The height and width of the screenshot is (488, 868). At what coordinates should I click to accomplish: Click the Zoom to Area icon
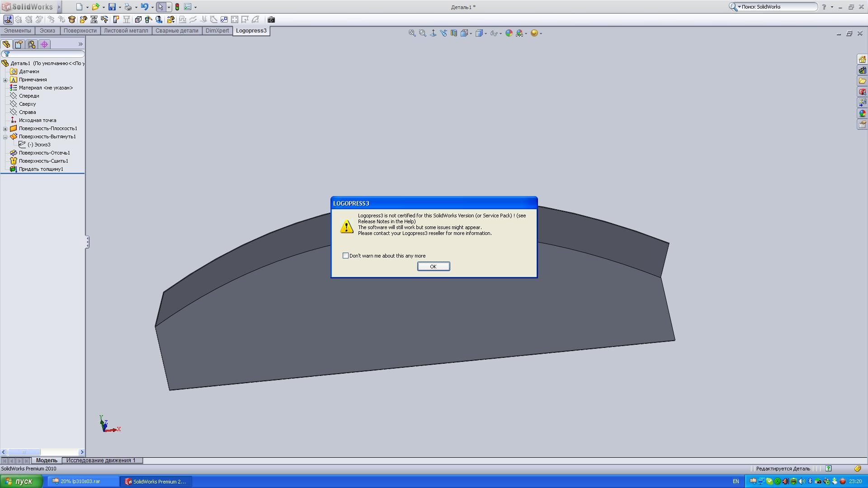(422, 33)
